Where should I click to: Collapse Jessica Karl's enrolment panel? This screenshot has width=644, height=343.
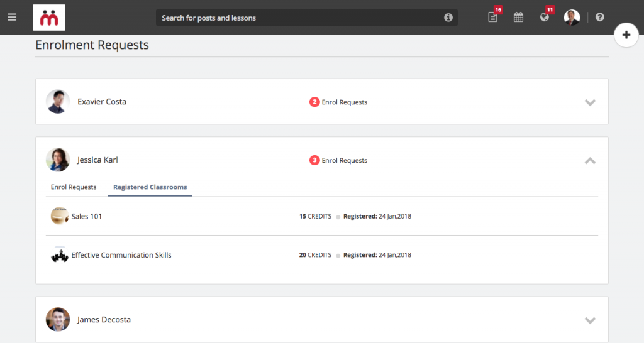click(590, 160)
